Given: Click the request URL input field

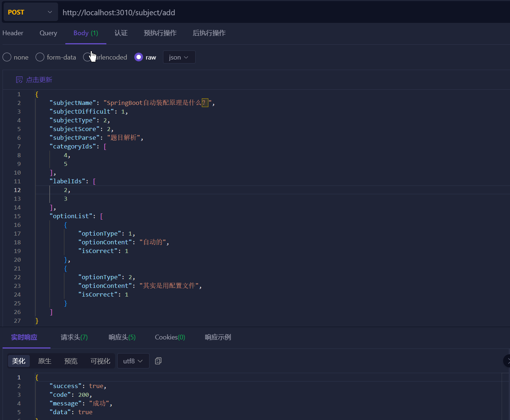Looking at the screenshot, I should click(x=283, y=13).
